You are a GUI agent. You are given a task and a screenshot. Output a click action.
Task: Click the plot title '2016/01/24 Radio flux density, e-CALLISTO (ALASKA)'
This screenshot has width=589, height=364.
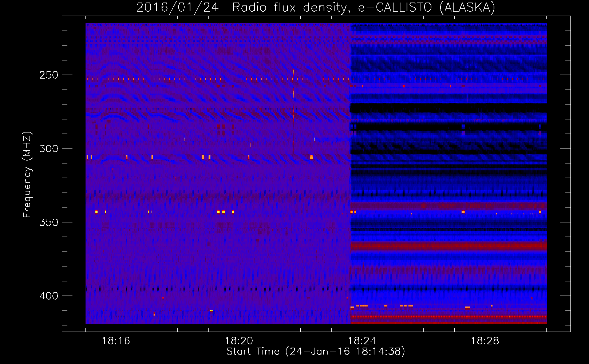point(316,8)
